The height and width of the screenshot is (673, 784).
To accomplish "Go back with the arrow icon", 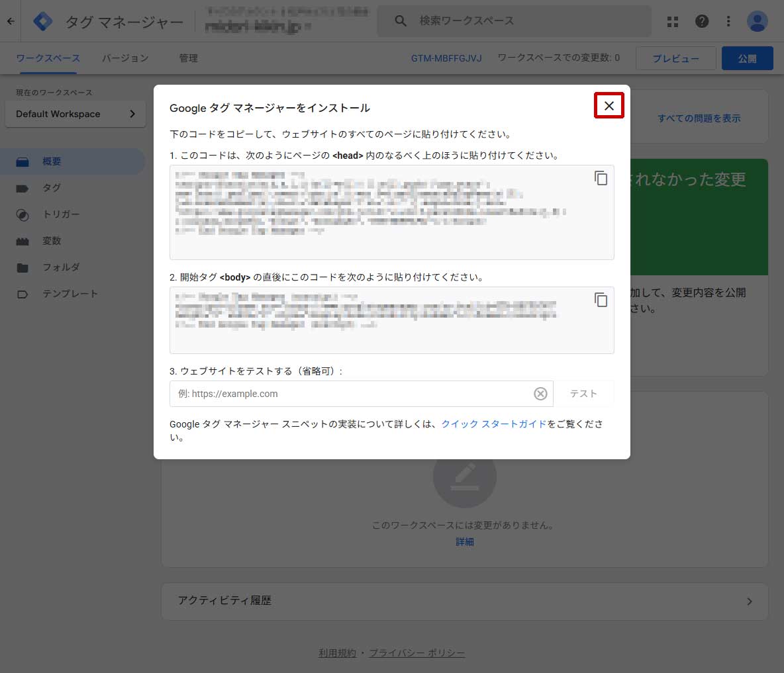I will (11, 21).
